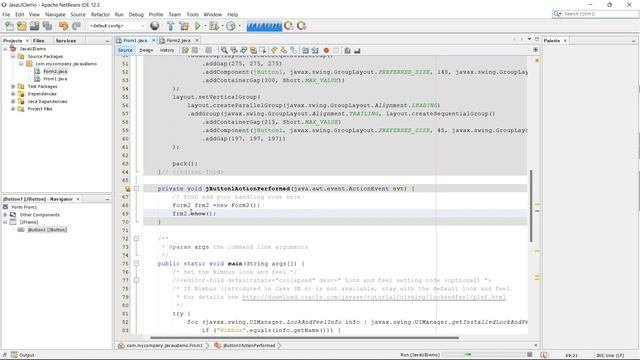Click the Next Bookmark icon
Image resolution: width=640 pixels, height=360 pixels.
284,51
